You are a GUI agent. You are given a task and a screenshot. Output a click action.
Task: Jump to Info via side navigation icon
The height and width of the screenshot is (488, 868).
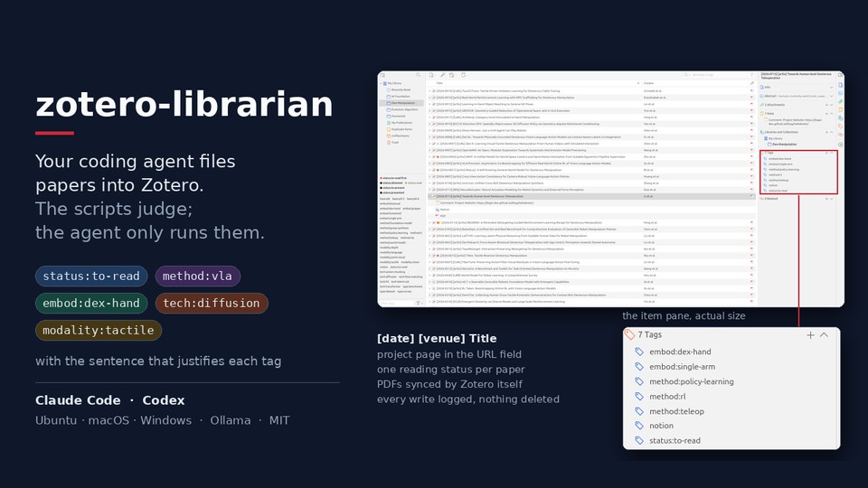pyautogui.click(x=840, y=85)
